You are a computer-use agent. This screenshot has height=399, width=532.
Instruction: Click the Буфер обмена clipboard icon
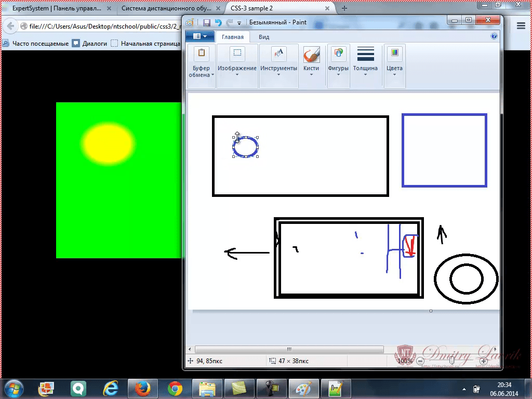[x=201, y=53]
